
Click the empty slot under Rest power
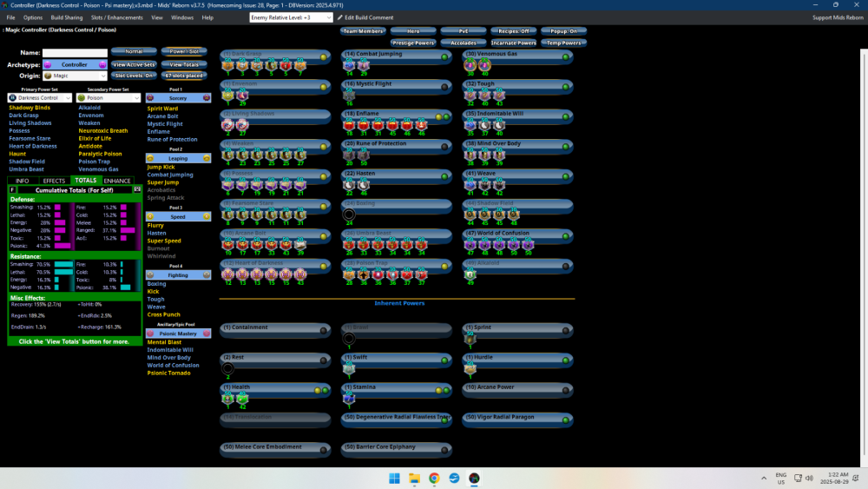pos(228,368)
